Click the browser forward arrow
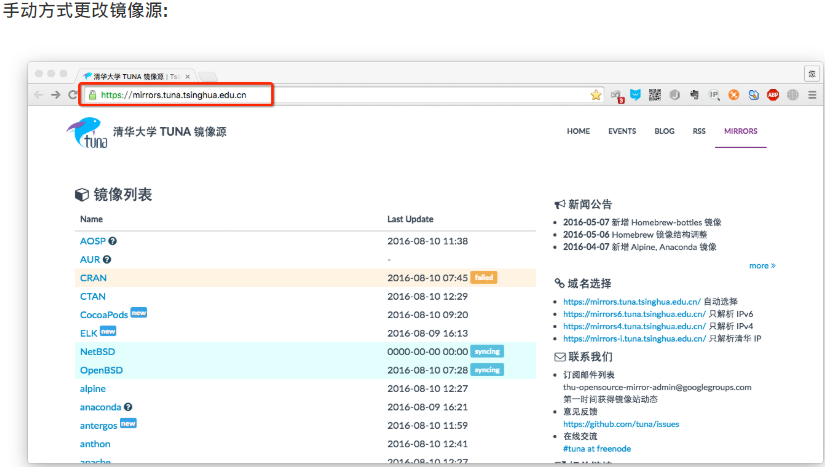Screen dimensions: 825x467 click(55, 95)
